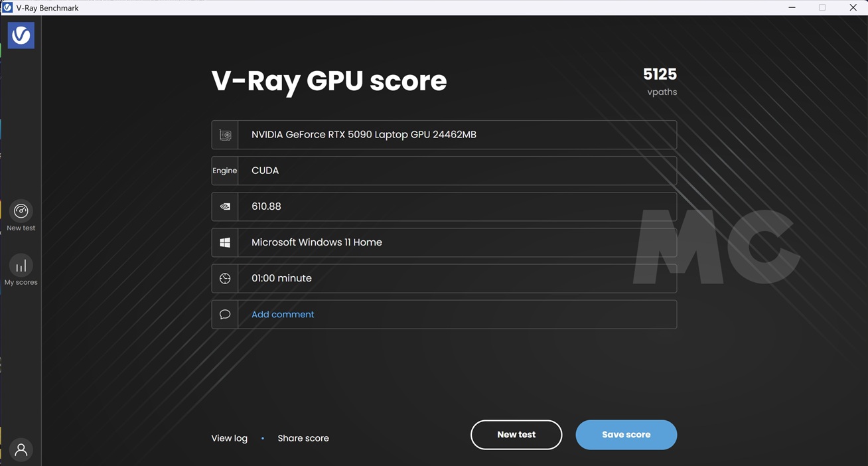Click the Engine label box
This screenshot has width=868, height=466.
[225, 171]
